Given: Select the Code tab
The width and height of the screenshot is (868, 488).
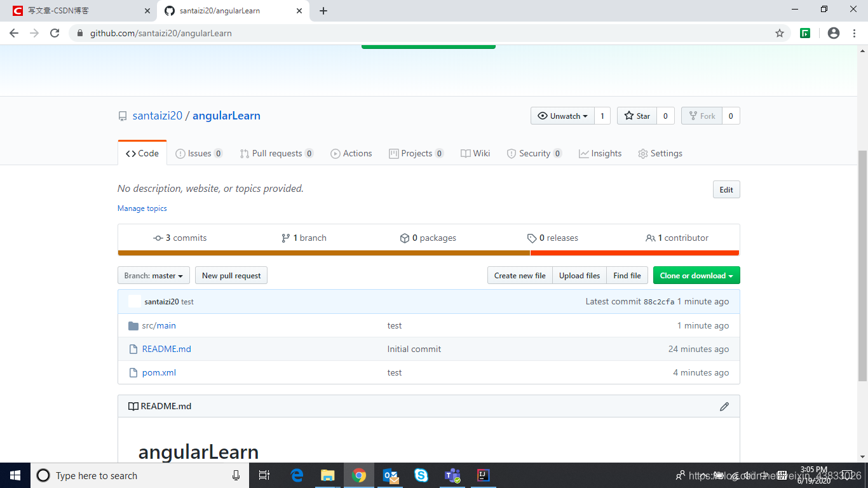Looking at the screenshot, I should tap(142, 153).
